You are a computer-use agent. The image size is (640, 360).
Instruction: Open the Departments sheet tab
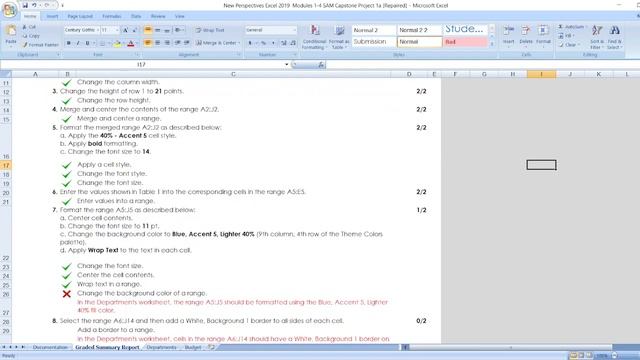tap(161, 347)
